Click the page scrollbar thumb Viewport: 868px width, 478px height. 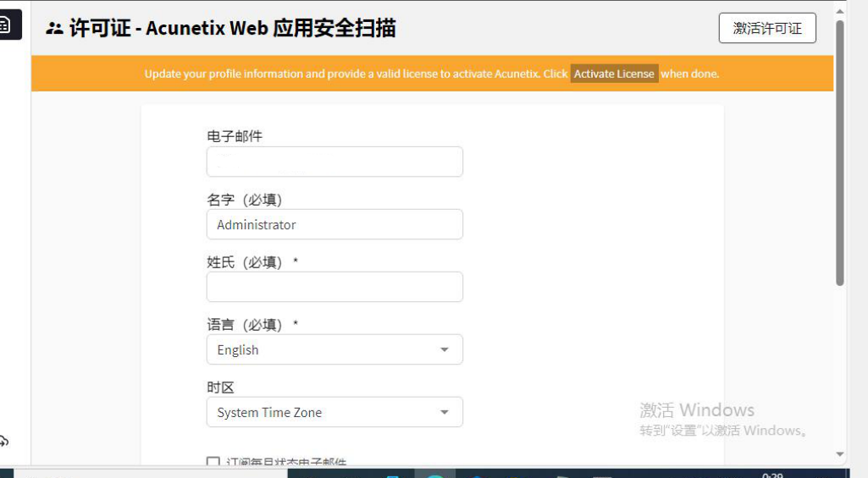pos(840,152)
